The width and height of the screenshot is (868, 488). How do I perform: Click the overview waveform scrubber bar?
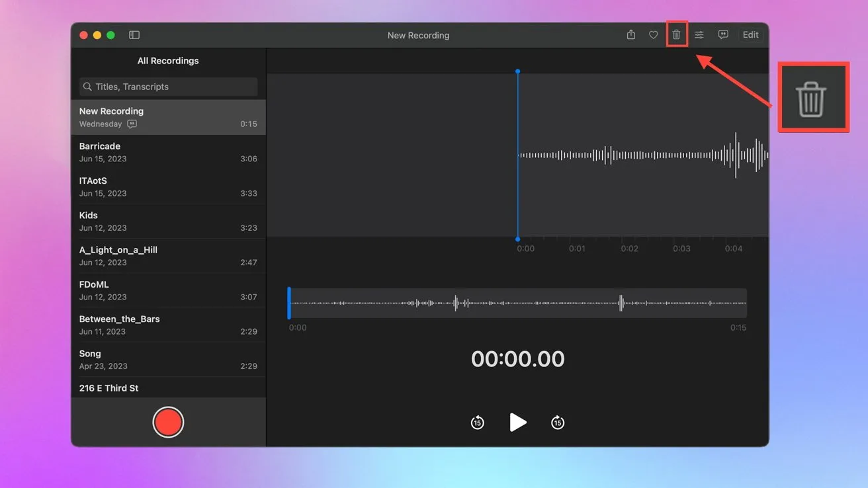click(x=518, y=304)
